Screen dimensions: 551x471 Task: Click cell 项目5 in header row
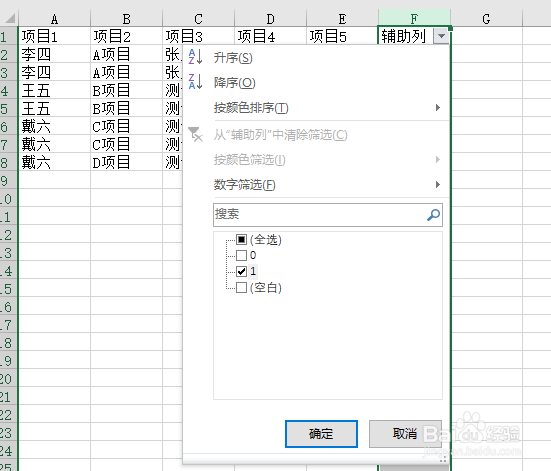[343, 36]
